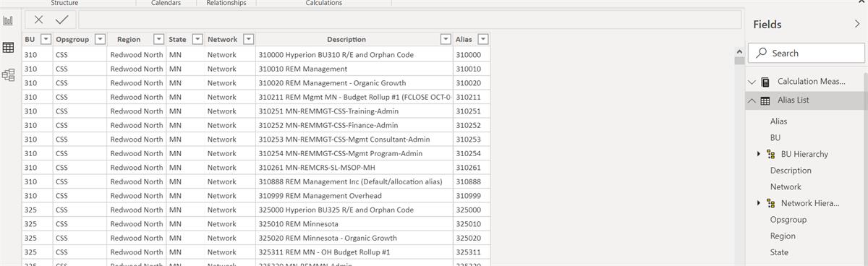
Task: Select Alias field in Fields pane
Action: coord(778,121)
